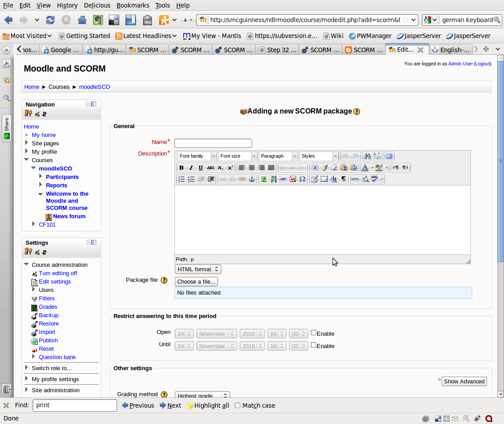Screen dimensions: 504x424
Task: Open background highlight color picker arrow
Action: [387, 167]
